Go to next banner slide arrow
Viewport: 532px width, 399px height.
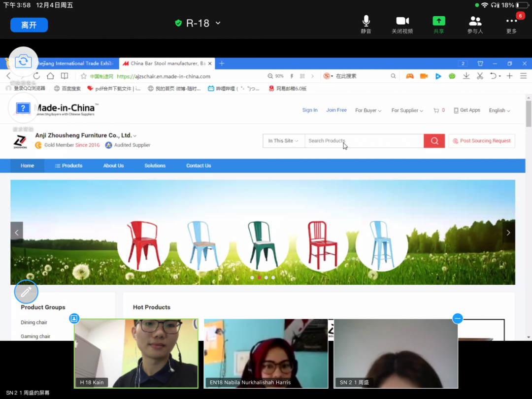click(508, 233)
